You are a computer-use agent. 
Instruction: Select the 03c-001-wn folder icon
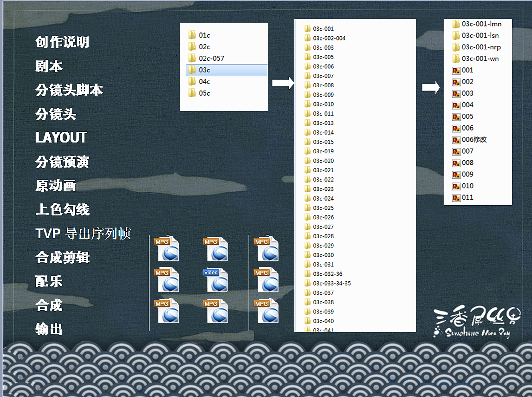(456, 59)
